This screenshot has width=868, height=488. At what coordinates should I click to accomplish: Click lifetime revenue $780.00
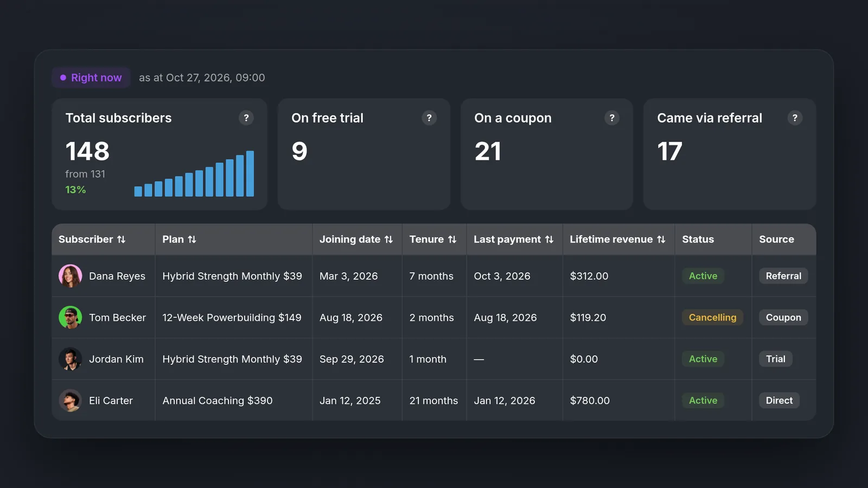click(x=590, y=400)
